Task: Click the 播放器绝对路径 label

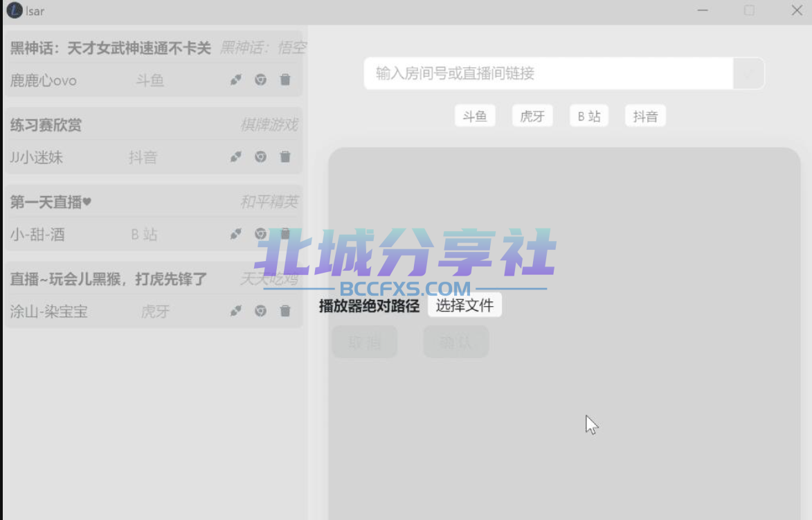Action: (x=369, y=306)
